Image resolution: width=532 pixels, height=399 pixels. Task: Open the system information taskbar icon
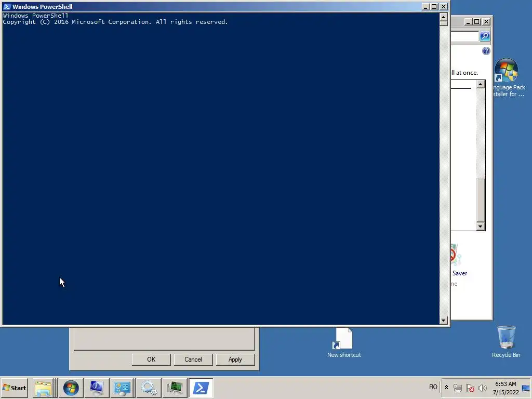pyautogui.click(x=96, y=388)
